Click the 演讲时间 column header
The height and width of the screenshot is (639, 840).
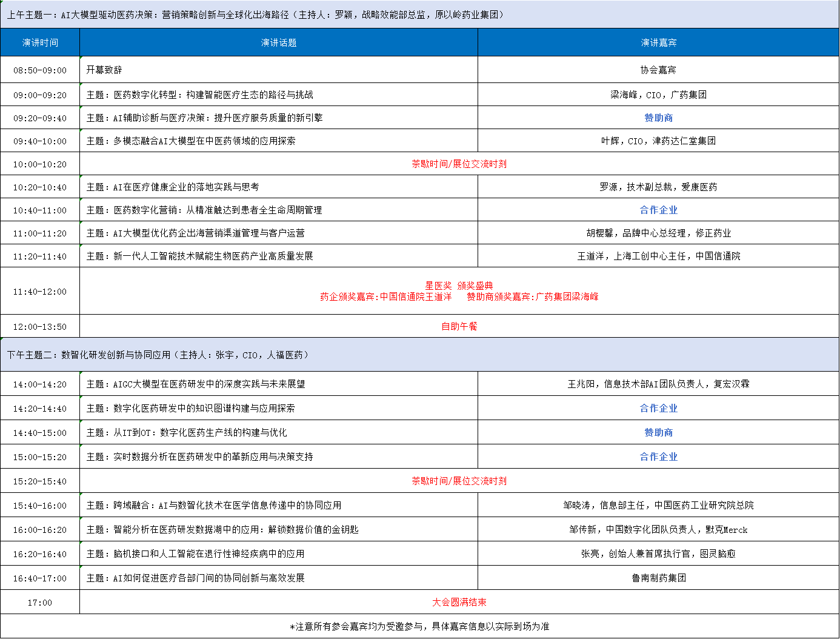pos(40,42)
